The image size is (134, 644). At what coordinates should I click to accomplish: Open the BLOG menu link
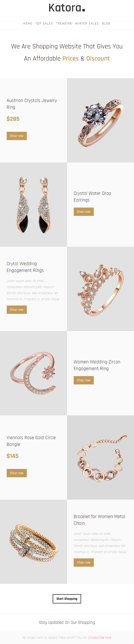point(106,24)
